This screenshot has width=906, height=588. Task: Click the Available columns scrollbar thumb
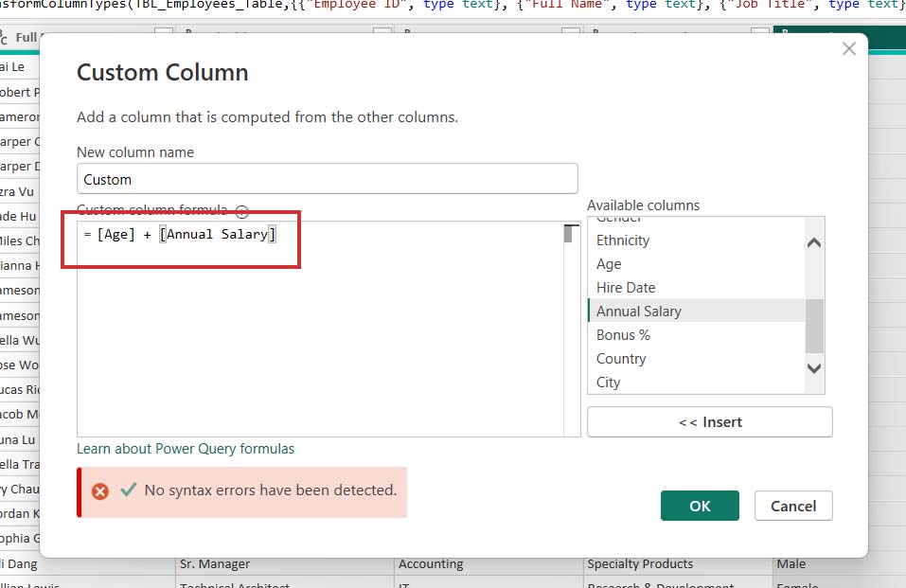tap(814, 326)
